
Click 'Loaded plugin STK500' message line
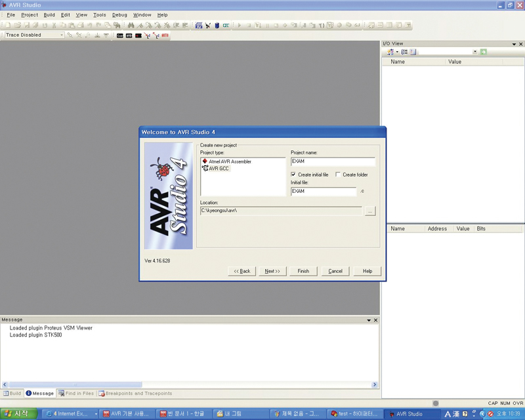pyautogui.click(x=36, y=335)
